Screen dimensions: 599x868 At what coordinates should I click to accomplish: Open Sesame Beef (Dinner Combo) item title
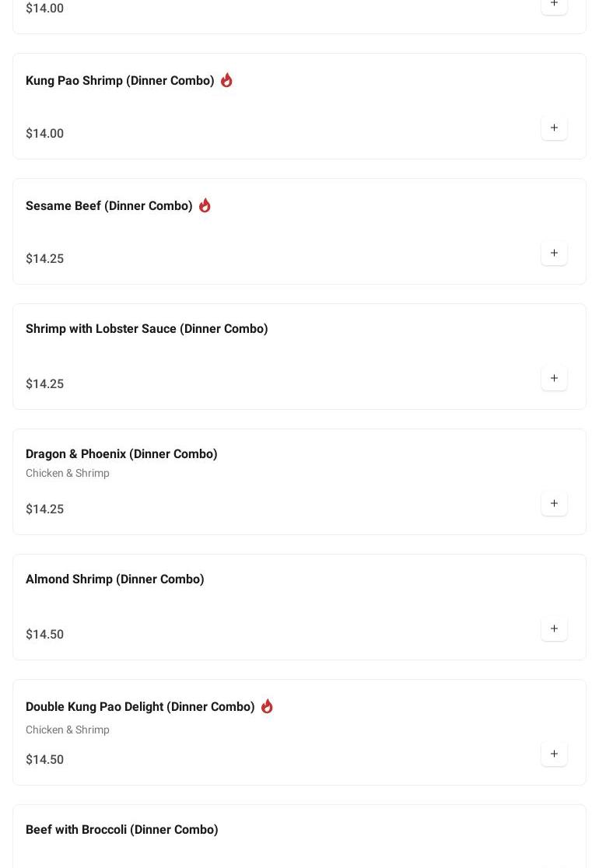pos(109,206)
